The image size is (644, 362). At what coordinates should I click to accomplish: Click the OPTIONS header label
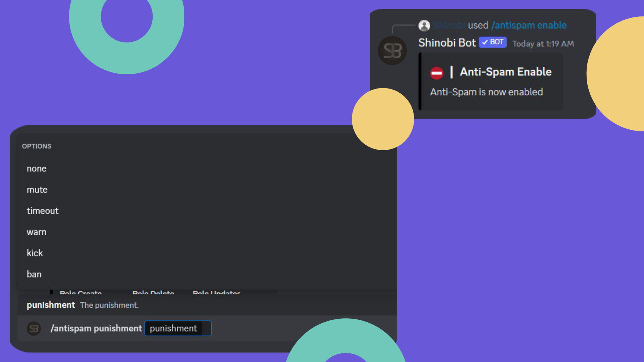click(x=37, y=146)
